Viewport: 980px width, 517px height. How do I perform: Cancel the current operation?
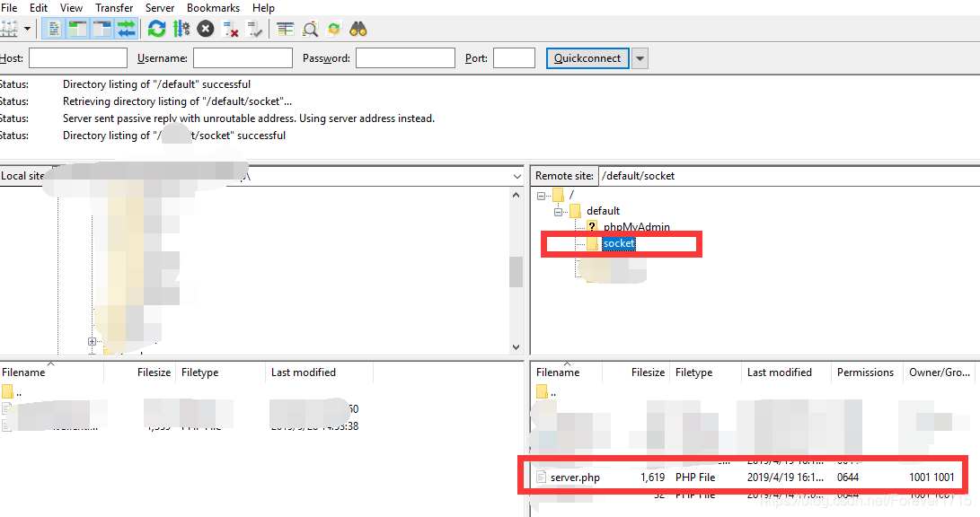(206, 29)
